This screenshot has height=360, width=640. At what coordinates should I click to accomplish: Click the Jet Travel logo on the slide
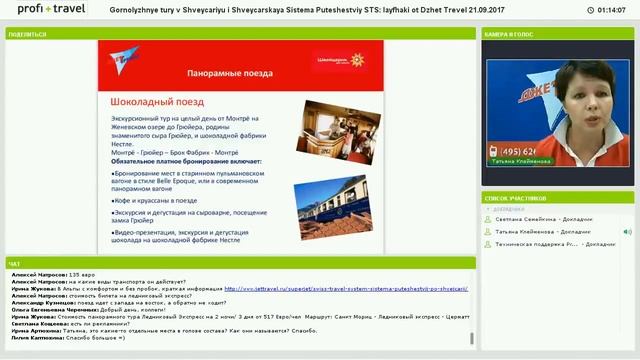(124, 60)
